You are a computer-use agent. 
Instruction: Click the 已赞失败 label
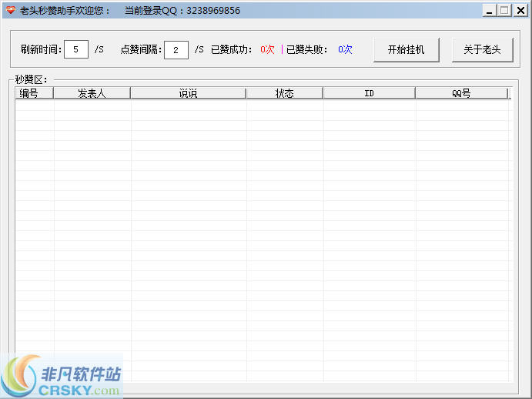pos(307,49)
